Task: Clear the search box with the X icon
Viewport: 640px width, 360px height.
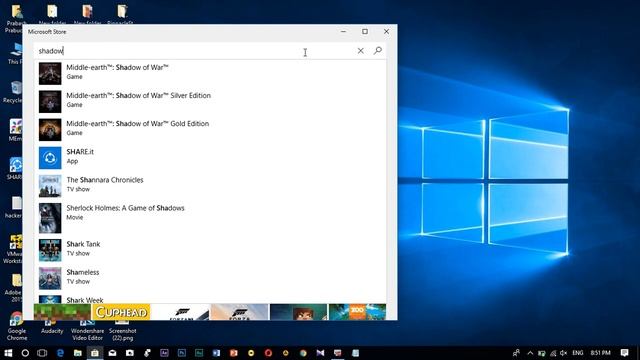Action: point(360,51)
